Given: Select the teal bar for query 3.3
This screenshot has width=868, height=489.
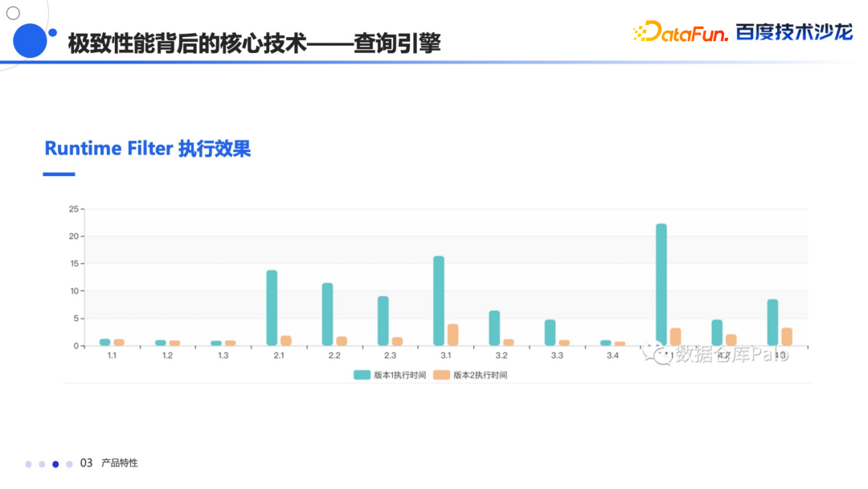Looking at the screenshot, I should click(550, 332).
